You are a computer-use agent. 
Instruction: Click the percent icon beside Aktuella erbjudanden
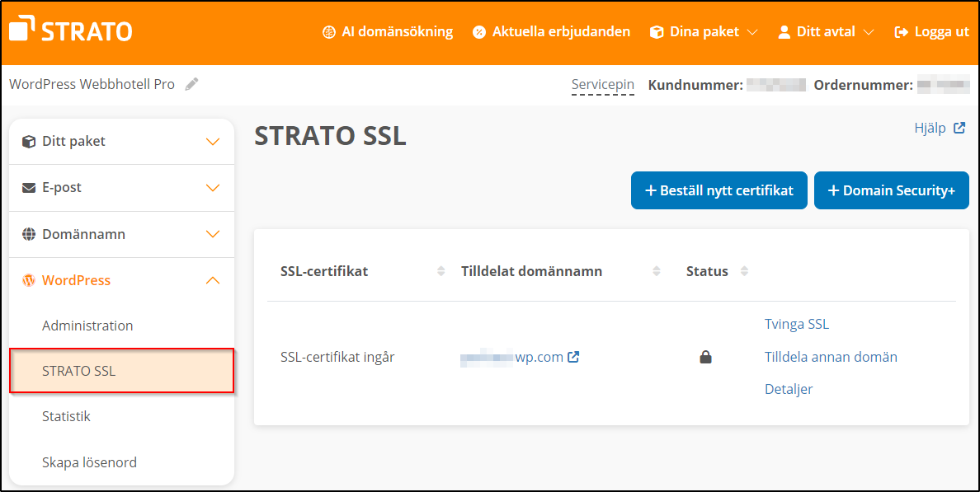pyautogui.click(x=478, y=32)
